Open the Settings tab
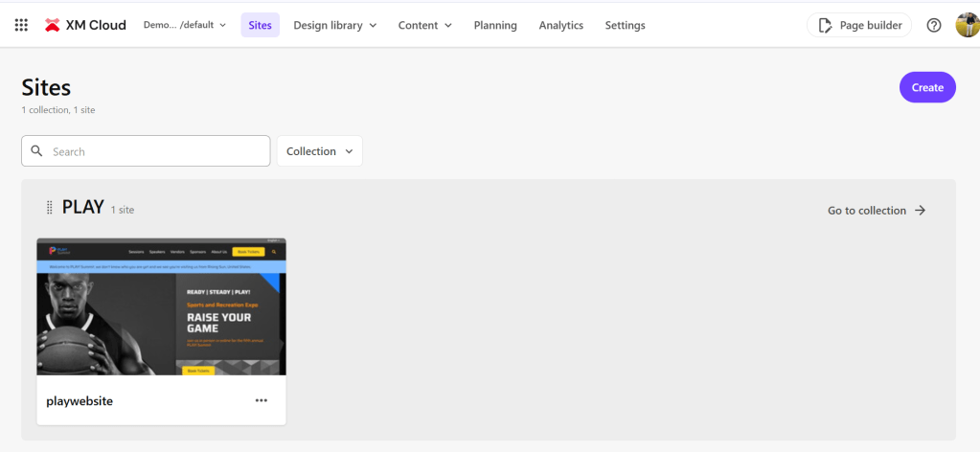This screenshot has width=980, height=452. point(625,25)
